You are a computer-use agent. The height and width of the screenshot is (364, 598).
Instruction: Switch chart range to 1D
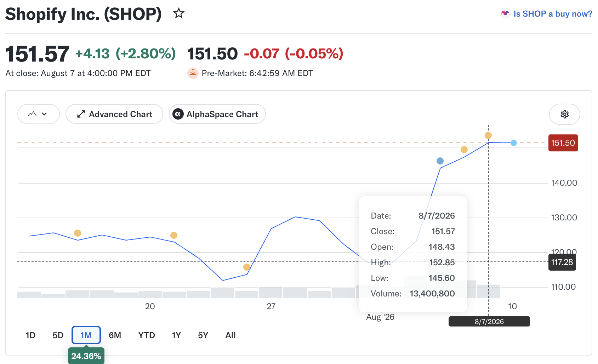click(30, 335)
